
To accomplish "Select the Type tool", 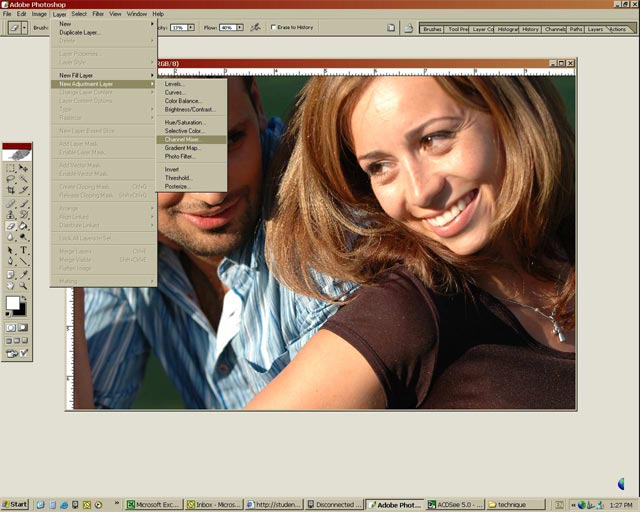I will click(x=24, y=250).
